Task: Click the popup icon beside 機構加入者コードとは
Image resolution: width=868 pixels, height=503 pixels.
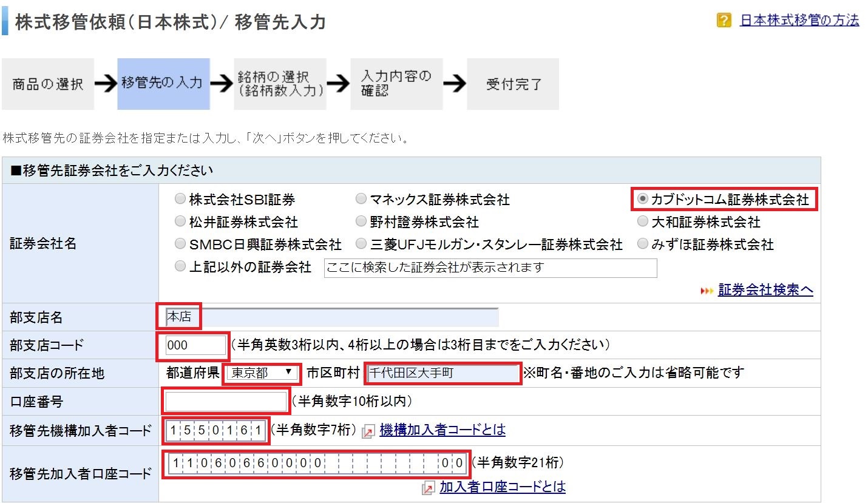Action: (x=368, y=431)
